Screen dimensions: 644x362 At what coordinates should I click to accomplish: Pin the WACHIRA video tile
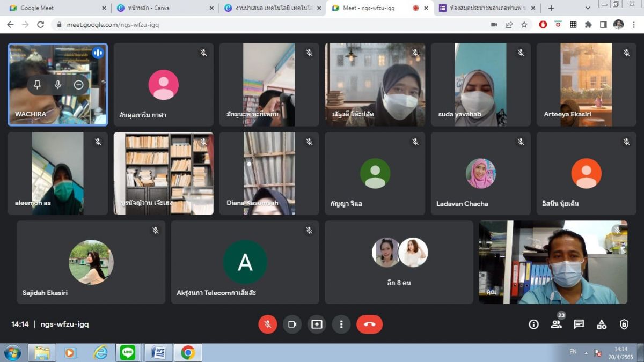point(37,85)
